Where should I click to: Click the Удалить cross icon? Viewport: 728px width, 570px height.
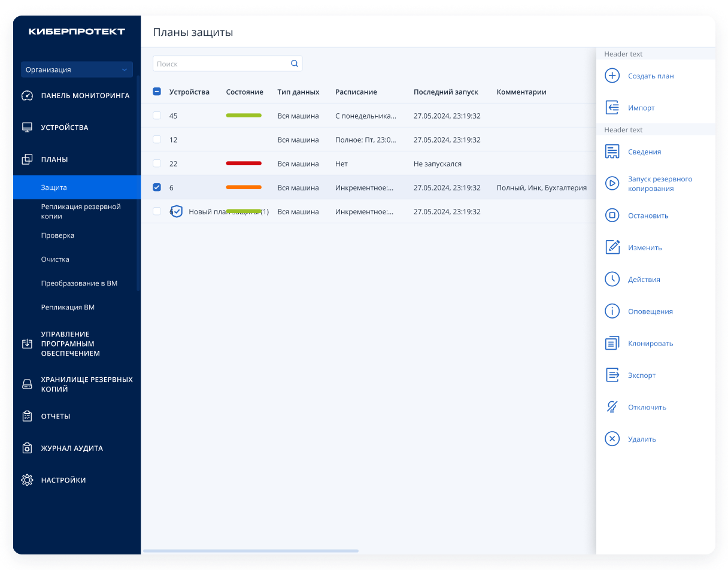pos(612,439)
